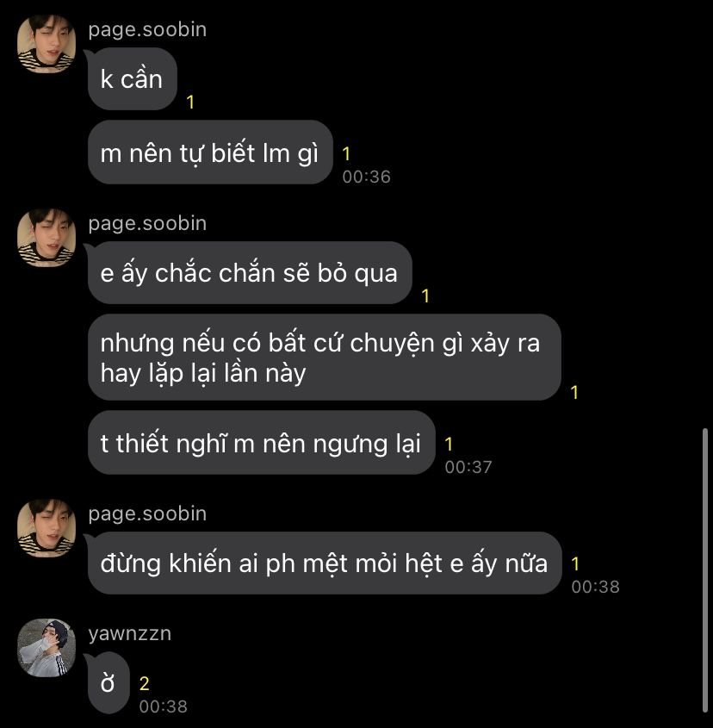Select the 'đừng khiến ai ph mệt mỏi' message
Viewport: 713px width, 728px height.
[x=325, y=563]
